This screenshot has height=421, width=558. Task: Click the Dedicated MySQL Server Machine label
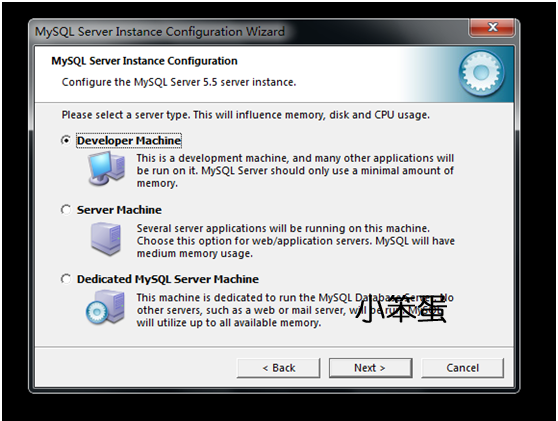[168, 279]
